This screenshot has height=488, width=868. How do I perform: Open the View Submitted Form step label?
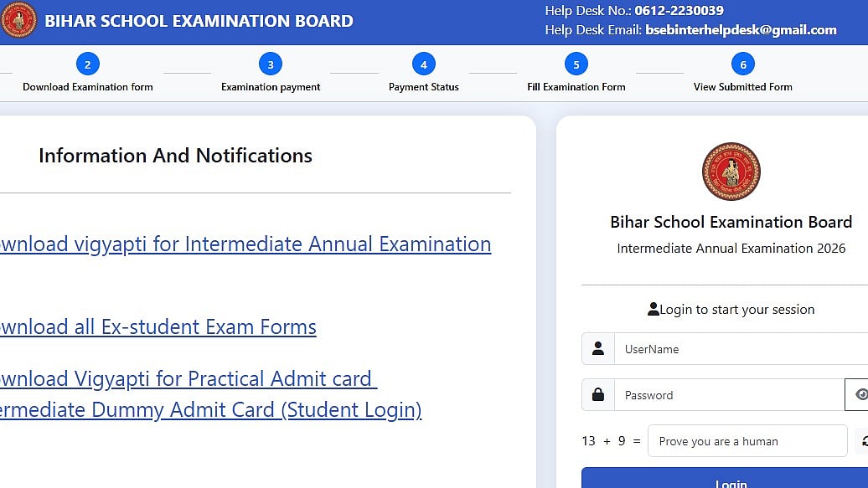(x=742, y=86)
